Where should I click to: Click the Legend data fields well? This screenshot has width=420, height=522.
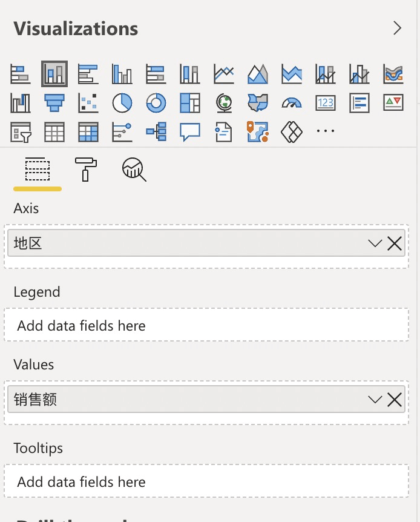pos(206,325)
